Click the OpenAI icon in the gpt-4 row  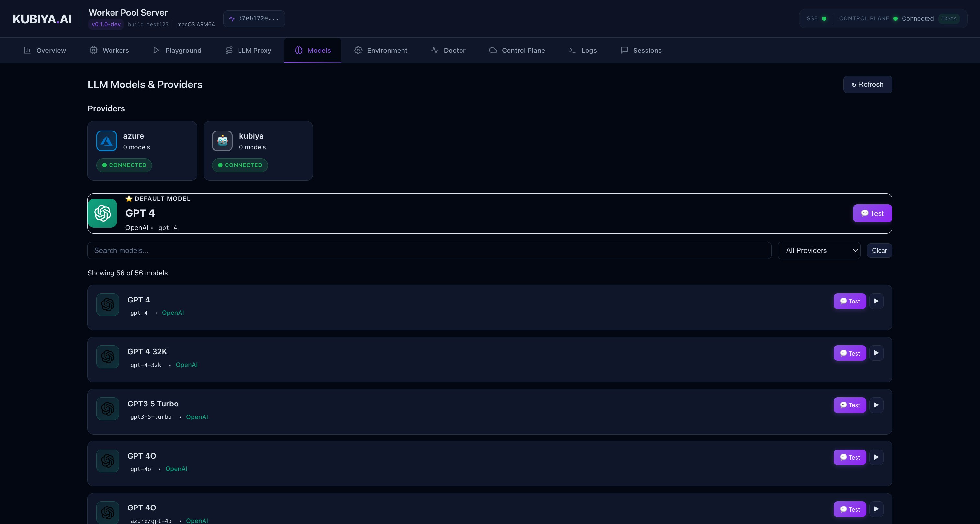pyautogui.click(x=108, y=305)
